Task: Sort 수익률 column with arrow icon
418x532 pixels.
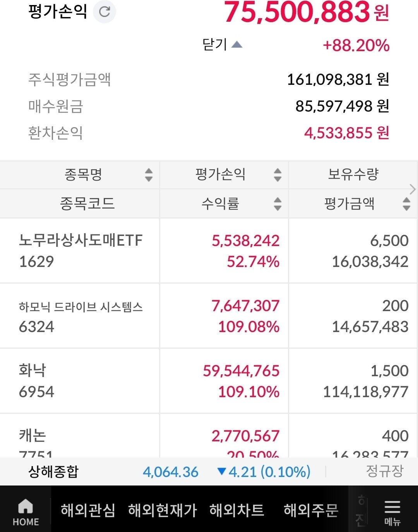Action: [278, 204]
